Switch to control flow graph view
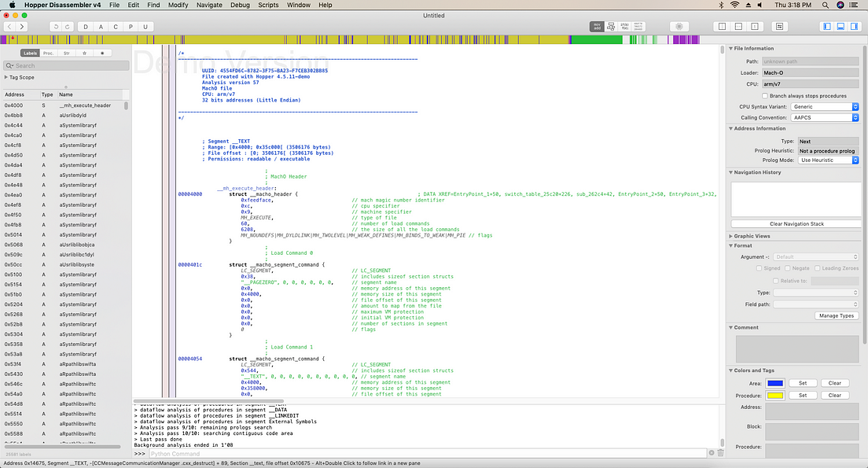 pyautogui.click(x=611, y=27)
